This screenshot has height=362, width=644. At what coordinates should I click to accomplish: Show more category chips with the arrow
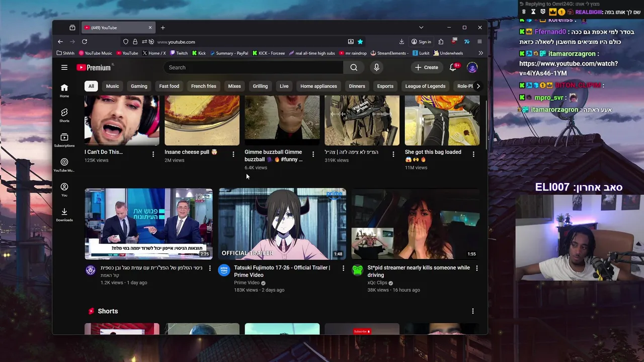coord(478,86)
